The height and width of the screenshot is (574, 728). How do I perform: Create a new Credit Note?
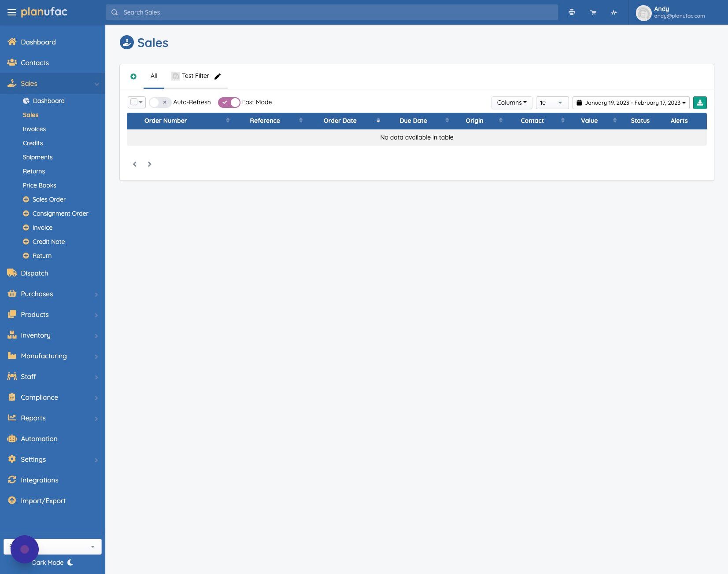tap(44, 242)
